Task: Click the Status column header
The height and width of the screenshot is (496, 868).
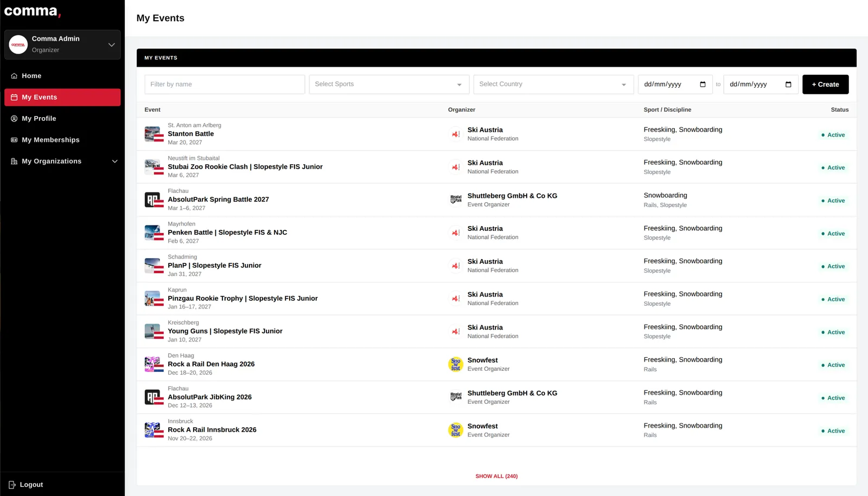Action: 839,109
